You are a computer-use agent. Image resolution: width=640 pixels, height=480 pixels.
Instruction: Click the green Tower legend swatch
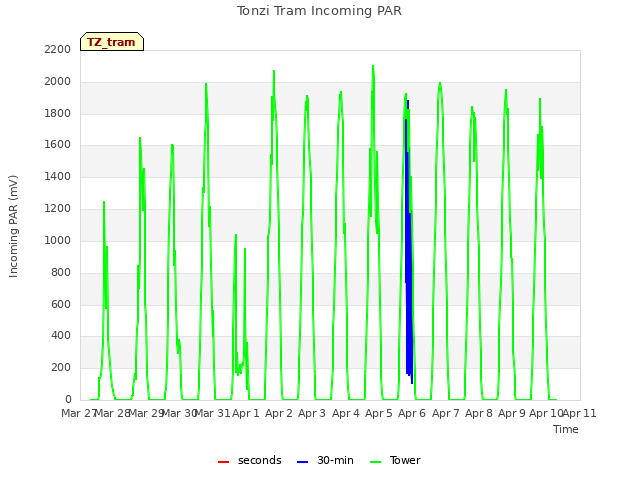coord(376,462)
